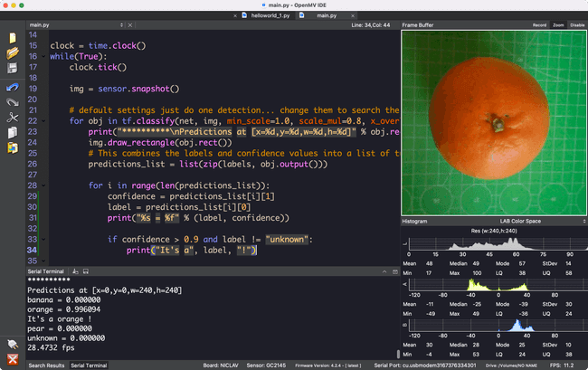Viewport: 588px width, 370px height.
Task: Click the Serial Terminal bottom tab
Action: click(x=90, y=365)
